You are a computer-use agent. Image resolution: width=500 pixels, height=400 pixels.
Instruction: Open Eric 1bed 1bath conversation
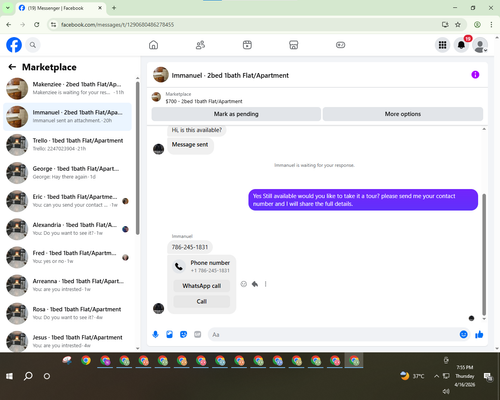tap(67, 201)
